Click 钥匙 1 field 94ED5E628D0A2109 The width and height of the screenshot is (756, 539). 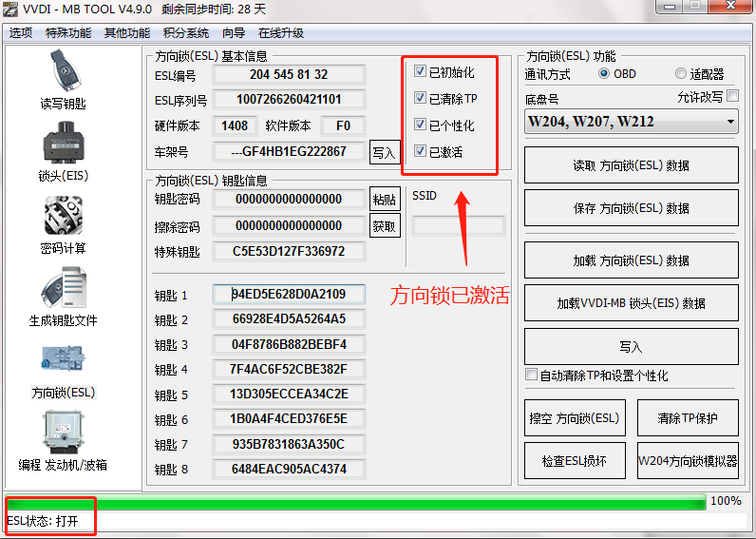(x=289, y=294)
